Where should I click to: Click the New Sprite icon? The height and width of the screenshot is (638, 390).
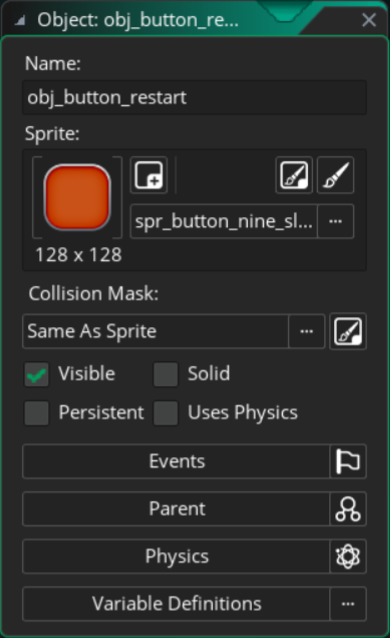coord(149,175)
